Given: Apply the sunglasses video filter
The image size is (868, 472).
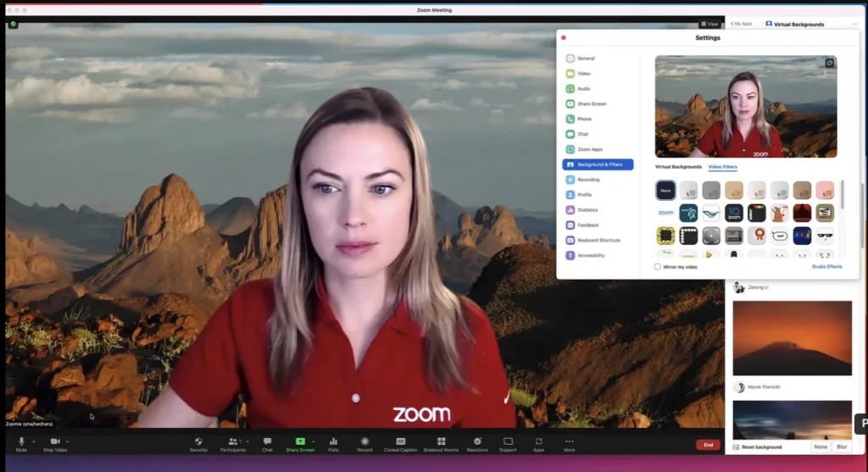Looking at the screenshot, I should pos(825,236).
